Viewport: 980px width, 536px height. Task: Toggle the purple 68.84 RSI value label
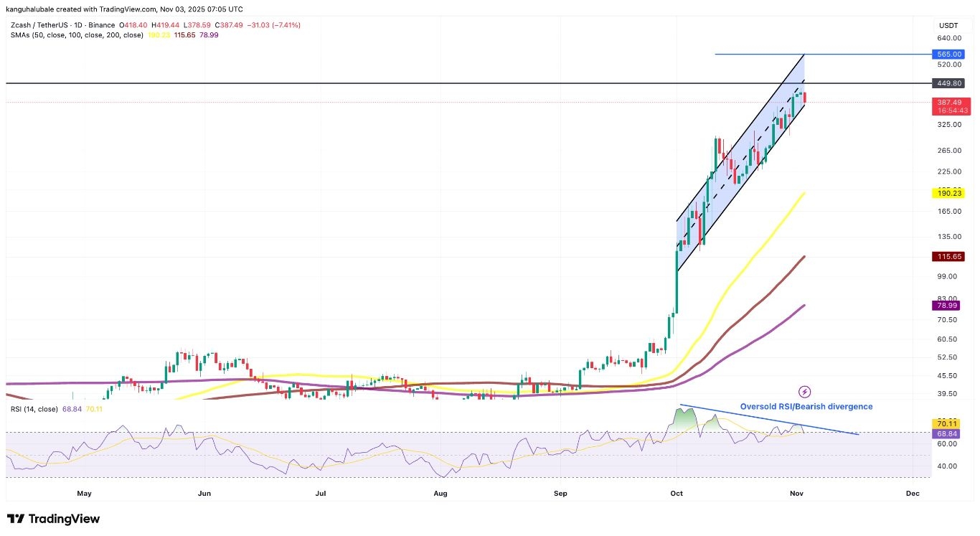pos(947,433)
